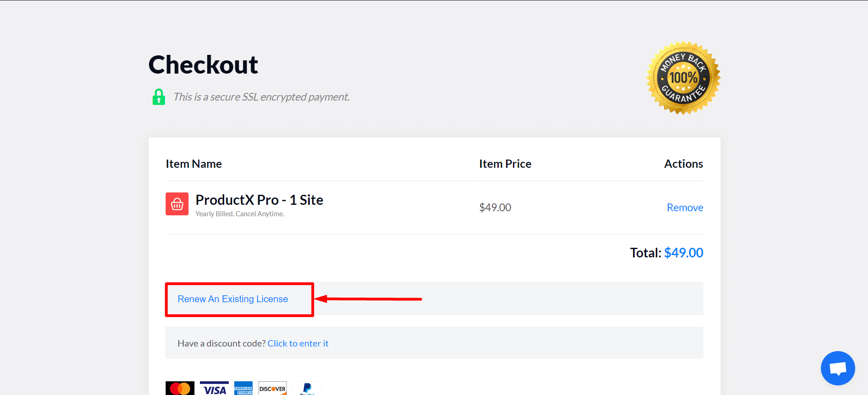Viewport: 868px width, 395px height.
Task: Open the chat support bubble
Action: tap(838, 368)
